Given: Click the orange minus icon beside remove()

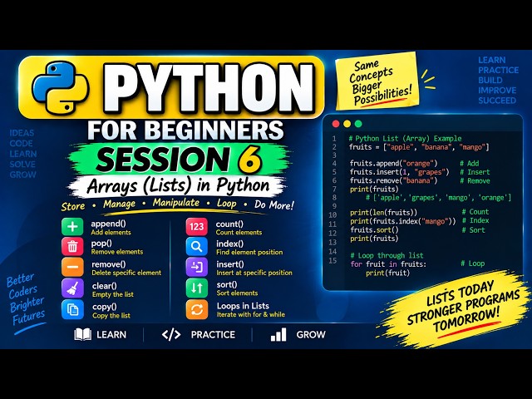Looking at the screenshot, I should 72,267.
